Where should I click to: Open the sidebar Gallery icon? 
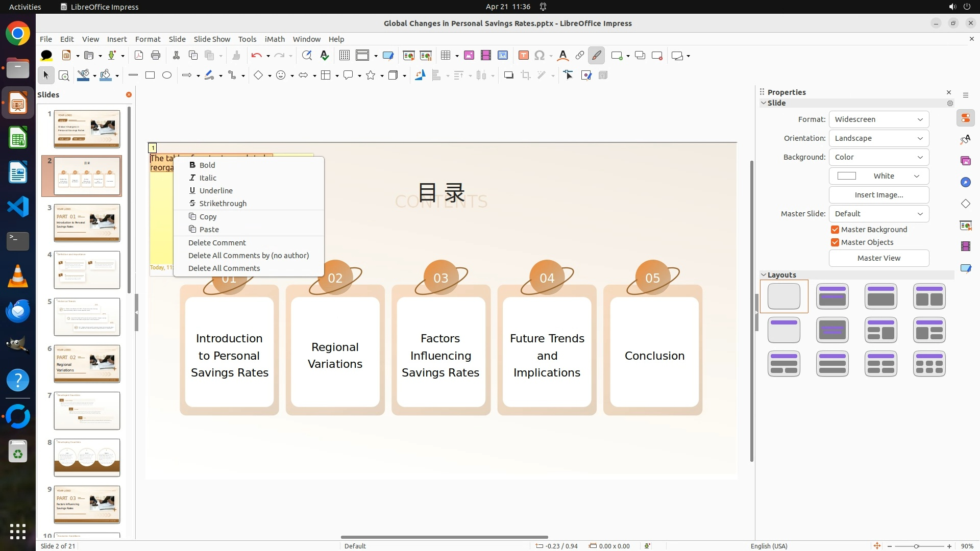(x=965, y=161)
